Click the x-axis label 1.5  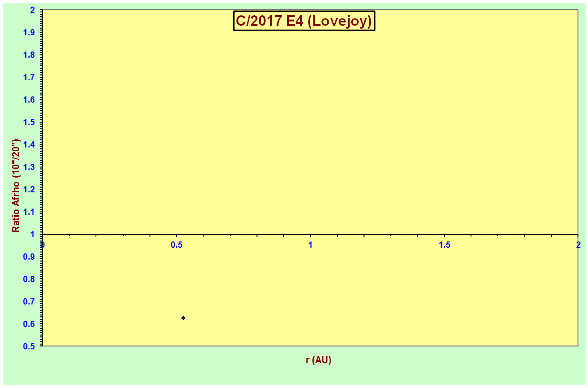tap(444, 245)
